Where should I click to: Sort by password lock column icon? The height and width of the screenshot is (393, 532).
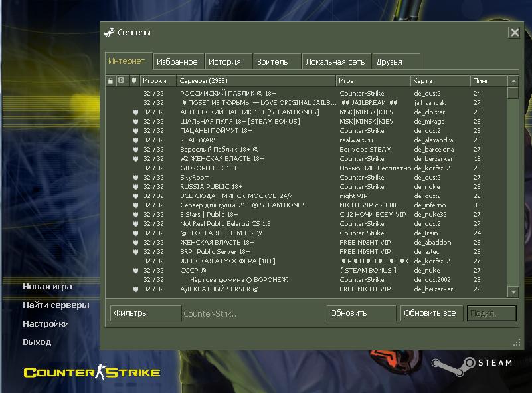(x=110, y=81)
